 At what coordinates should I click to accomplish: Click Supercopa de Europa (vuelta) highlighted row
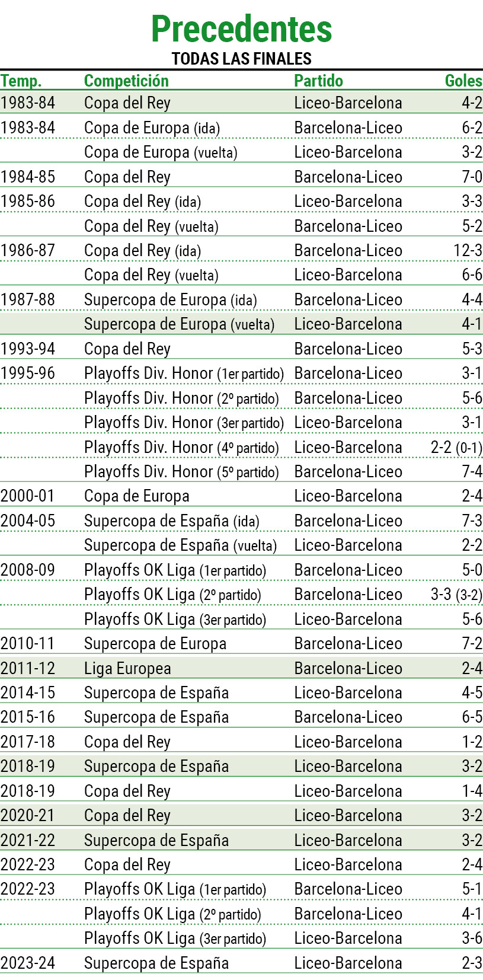(241, 324)
